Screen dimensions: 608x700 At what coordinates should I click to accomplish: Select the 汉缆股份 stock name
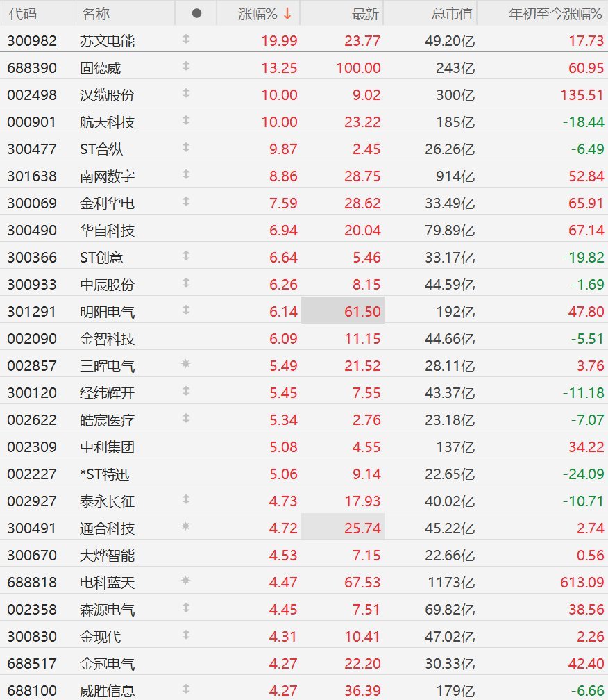pyautogui.click(x=107, y=95)
